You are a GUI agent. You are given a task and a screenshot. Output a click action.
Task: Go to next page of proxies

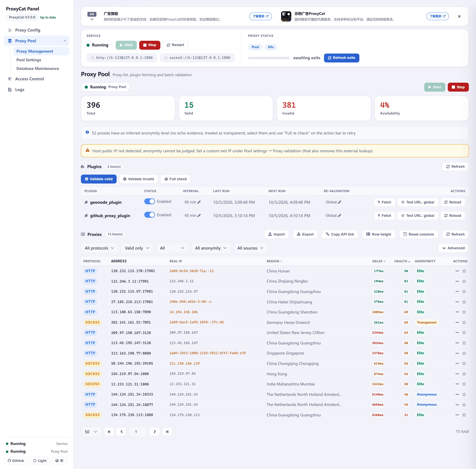155,432
